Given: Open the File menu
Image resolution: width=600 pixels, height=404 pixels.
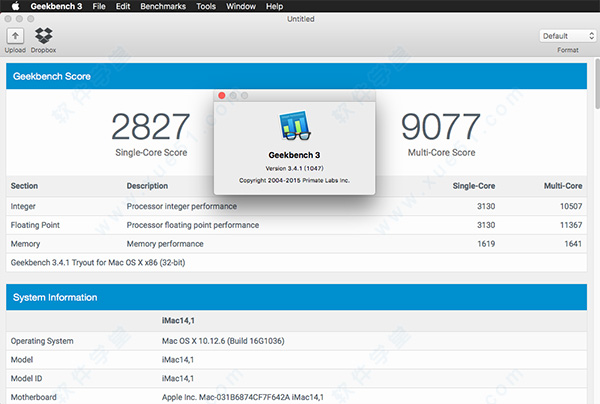Looking at the screenshot, I should point(99,6).
